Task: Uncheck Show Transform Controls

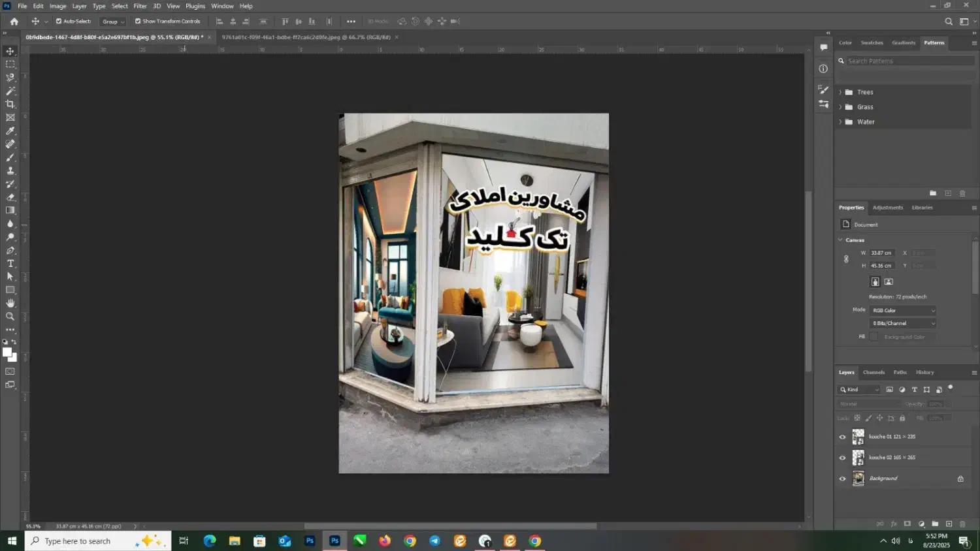Action: point(138,22)
